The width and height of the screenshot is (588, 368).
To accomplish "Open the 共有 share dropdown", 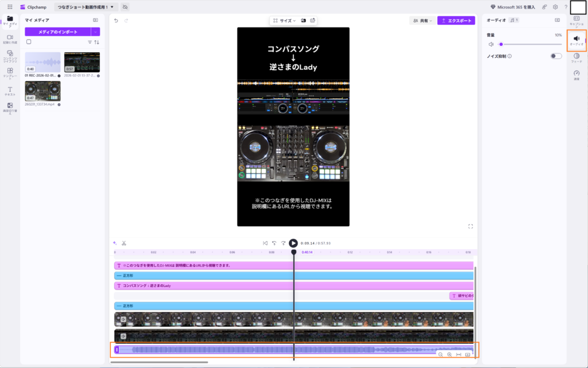I will click(421, 21).
